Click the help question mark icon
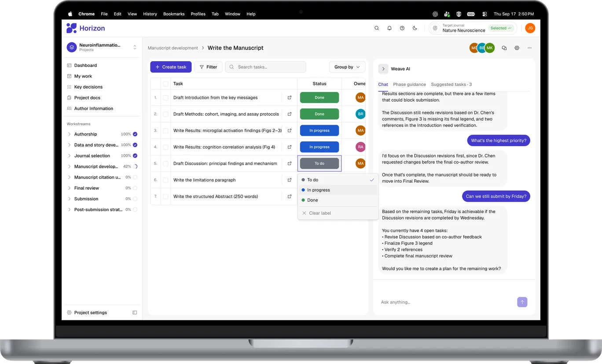 [402, 28]
